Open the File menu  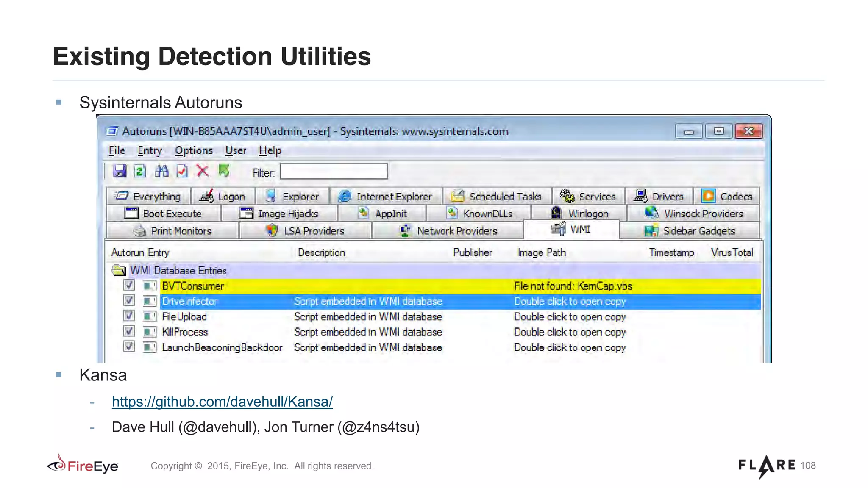117,150
